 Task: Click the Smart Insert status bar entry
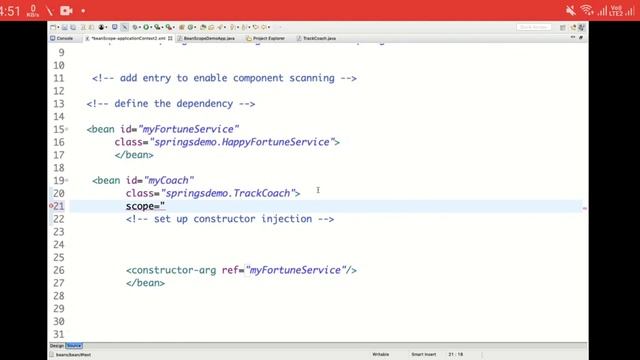[424, 354]
